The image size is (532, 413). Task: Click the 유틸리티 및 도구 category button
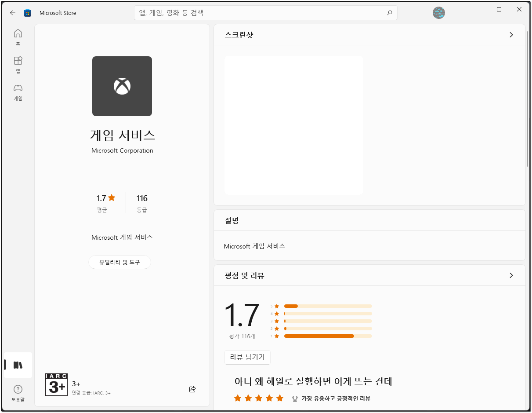click(119, 262)
